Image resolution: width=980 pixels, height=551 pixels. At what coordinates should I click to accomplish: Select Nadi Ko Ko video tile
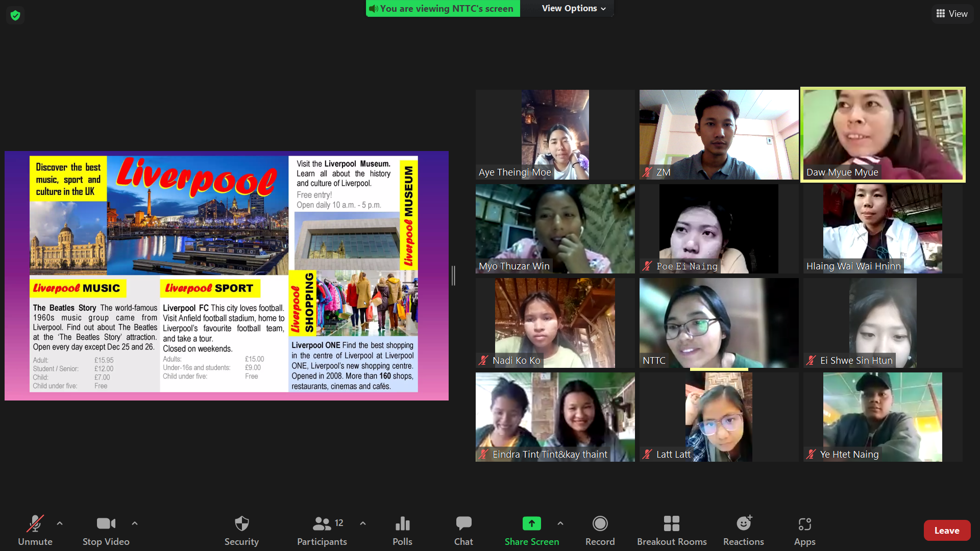click(x=555, y=323)
